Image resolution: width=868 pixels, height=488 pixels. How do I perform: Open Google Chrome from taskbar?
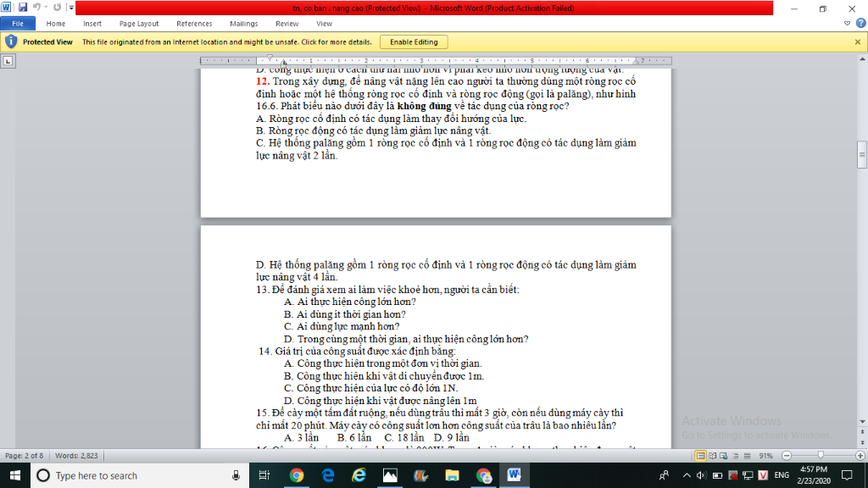point(296,475)
